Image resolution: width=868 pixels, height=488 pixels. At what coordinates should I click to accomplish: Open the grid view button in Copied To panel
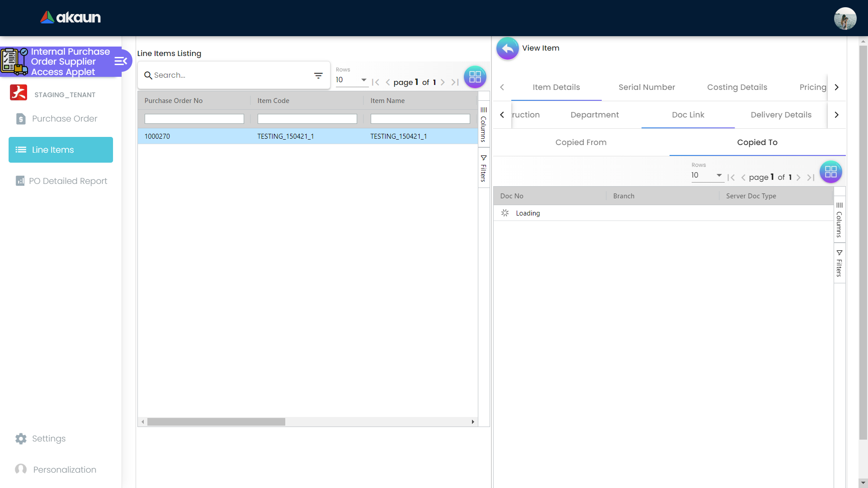[x=830, y=172]
